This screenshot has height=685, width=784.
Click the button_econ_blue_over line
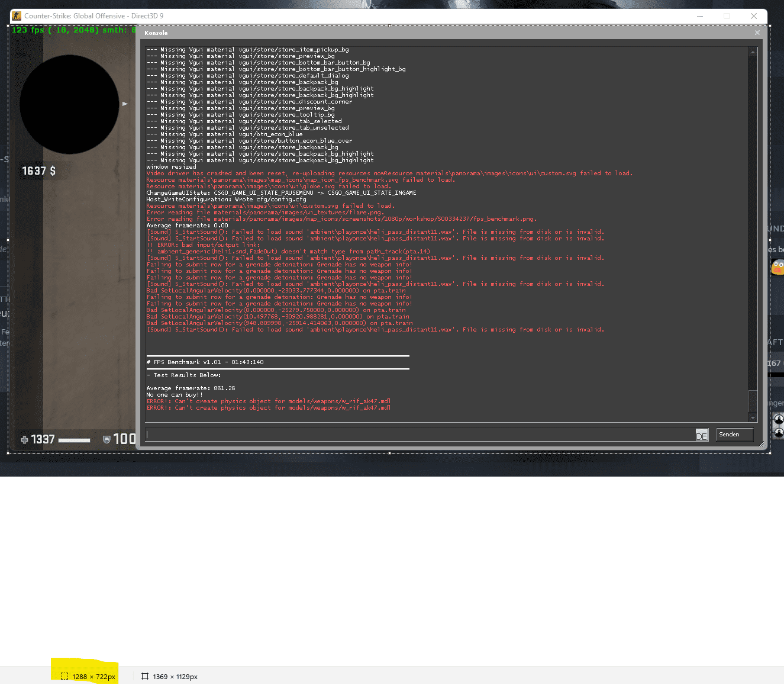coord(250,141)
